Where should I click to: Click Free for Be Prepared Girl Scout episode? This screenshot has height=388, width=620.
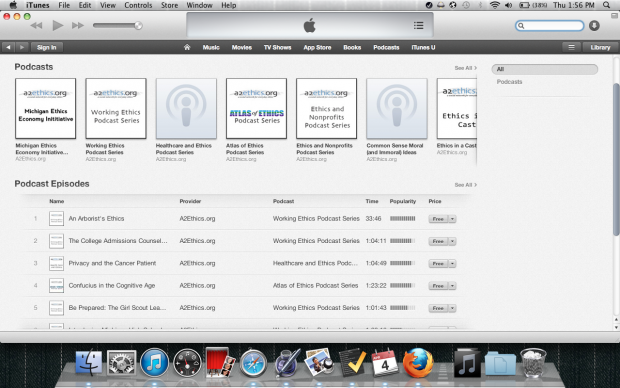(438, 308)
